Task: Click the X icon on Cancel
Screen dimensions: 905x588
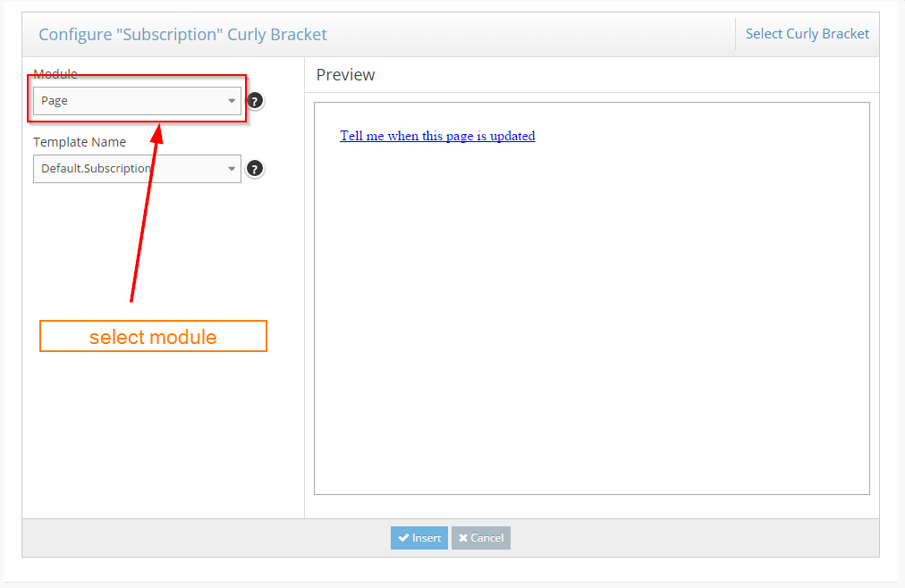Action: click(x=463, y=538)
